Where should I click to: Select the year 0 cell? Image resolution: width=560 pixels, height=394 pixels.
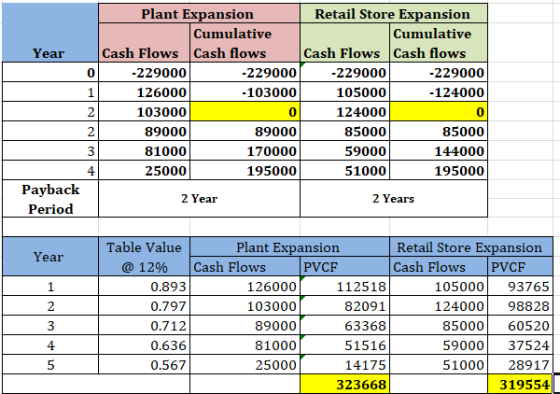point(50,73)
